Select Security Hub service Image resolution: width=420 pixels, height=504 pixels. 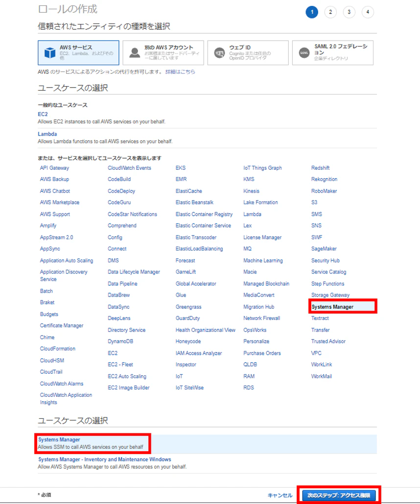[x=325, y=260]
